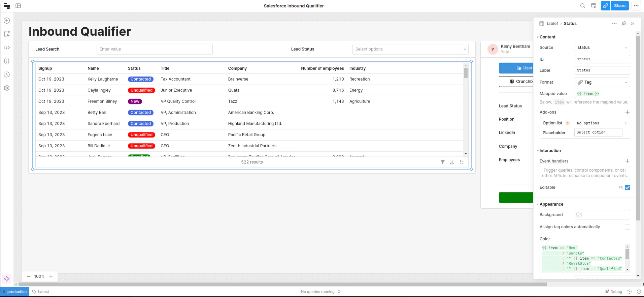The height and width of the screenshot is (297, 644).
Task: Focus the Lead Search input field
Action: [155, 49]
